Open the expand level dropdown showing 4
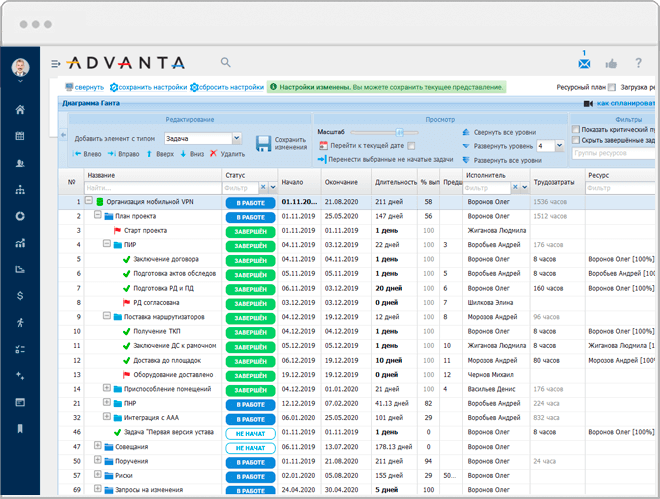 coord(559,146)
